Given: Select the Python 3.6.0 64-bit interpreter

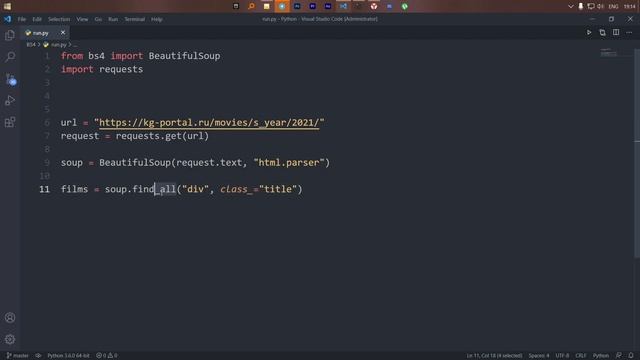Looking at the screenshot, I should (68, 356).
